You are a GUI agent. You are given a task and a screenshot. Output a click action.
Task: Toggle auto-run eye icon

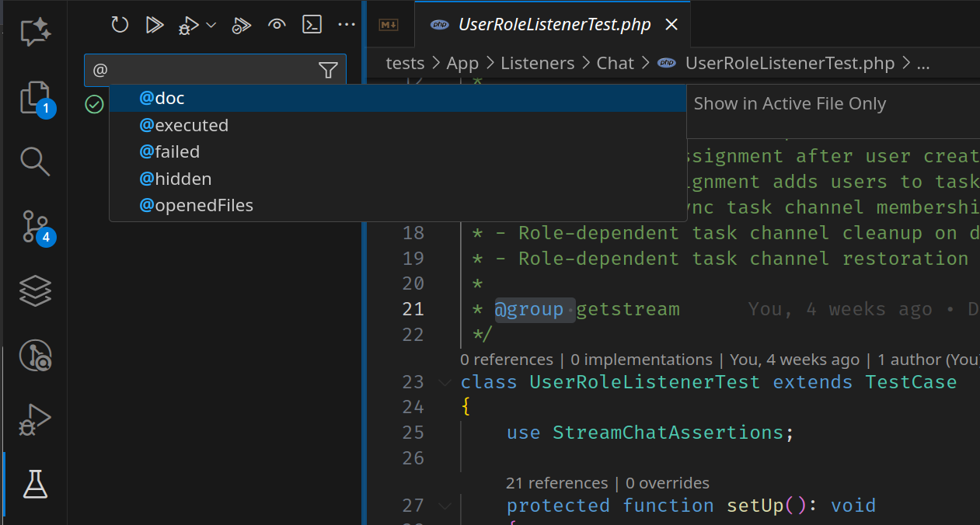(277, 25)
